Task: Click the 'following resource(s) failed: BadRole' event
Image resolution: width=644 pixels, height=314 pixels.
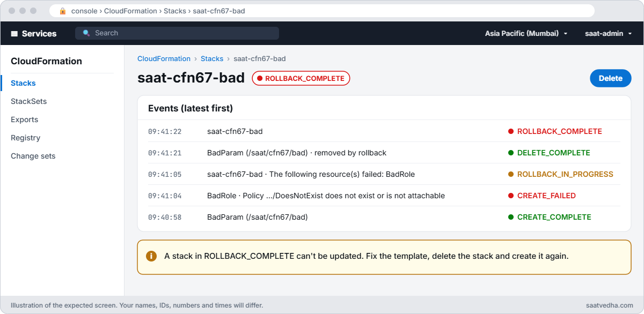Action: click(311, 174)
